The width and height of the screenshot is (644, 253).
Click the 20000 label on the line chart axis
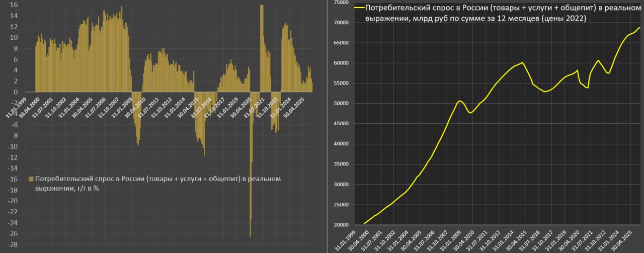click(x=341, y=225)
